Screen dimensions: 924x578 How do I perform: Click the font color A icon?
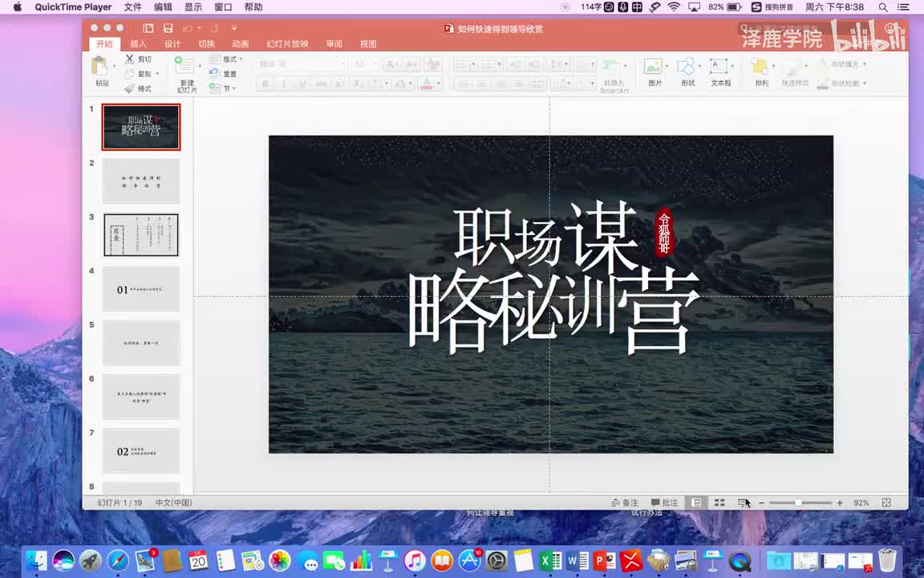point(426,83)
